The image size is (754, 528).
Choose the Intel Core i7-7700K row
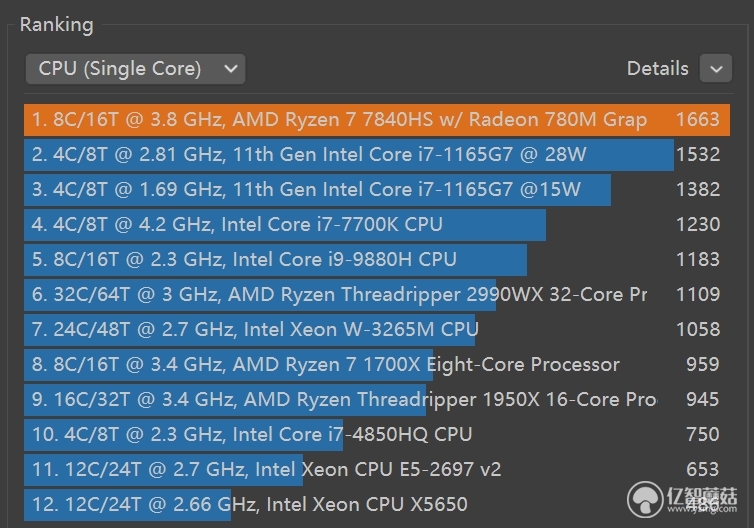coord(377,225)
